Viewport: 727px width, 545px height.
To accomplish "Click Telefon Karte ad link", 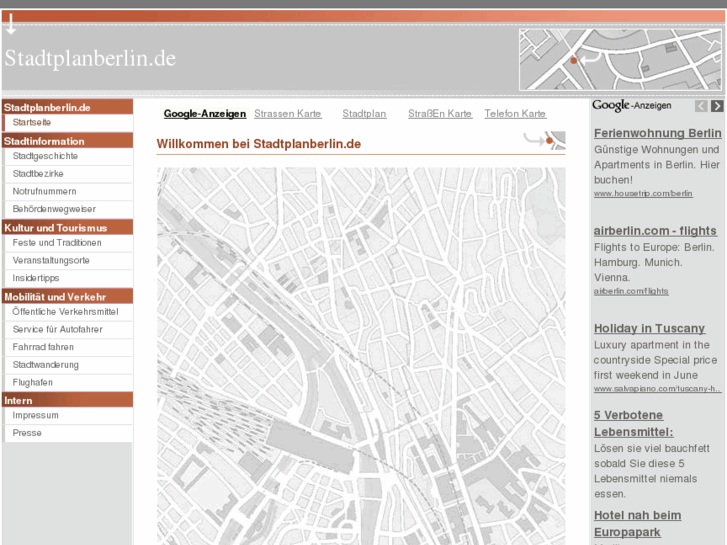I will 515,114.
